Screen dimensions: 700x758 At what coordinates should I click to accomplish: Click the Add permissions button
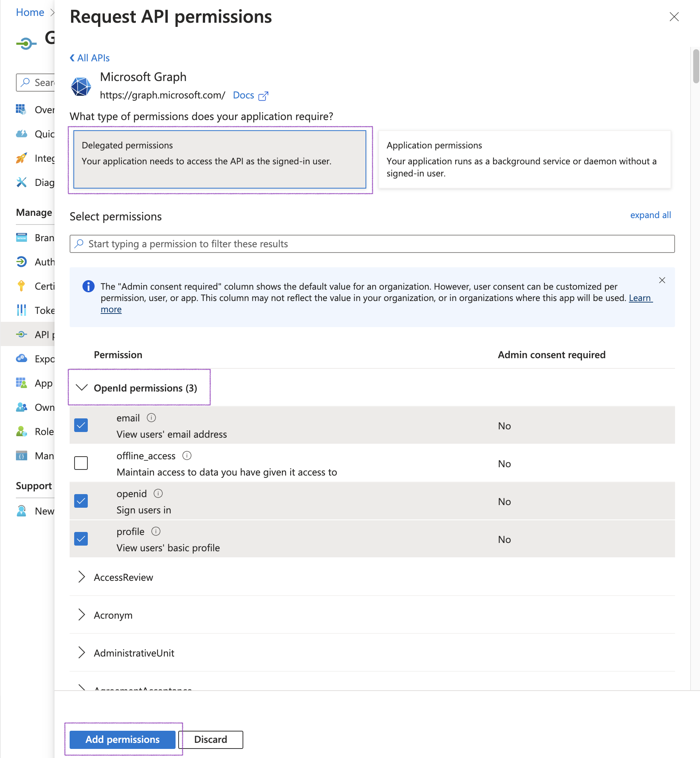pyautogui.click(x=122, y=739)
